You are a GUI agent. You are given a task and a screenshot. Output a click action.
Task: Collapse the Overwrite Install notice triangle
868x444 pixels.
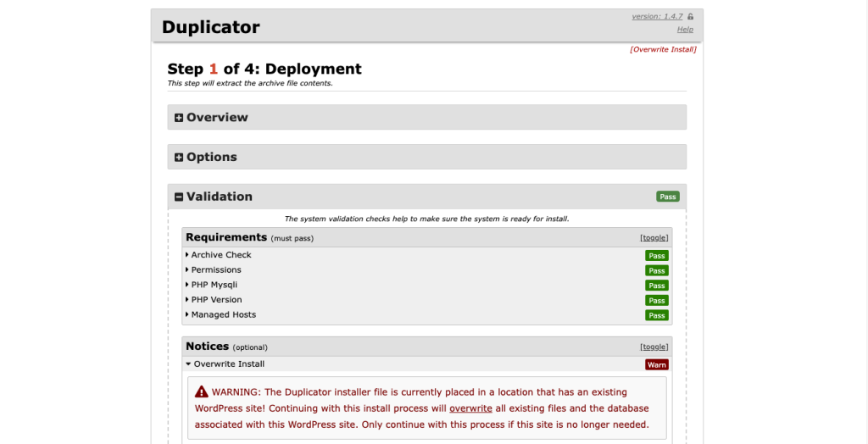(x=188, y=364)
